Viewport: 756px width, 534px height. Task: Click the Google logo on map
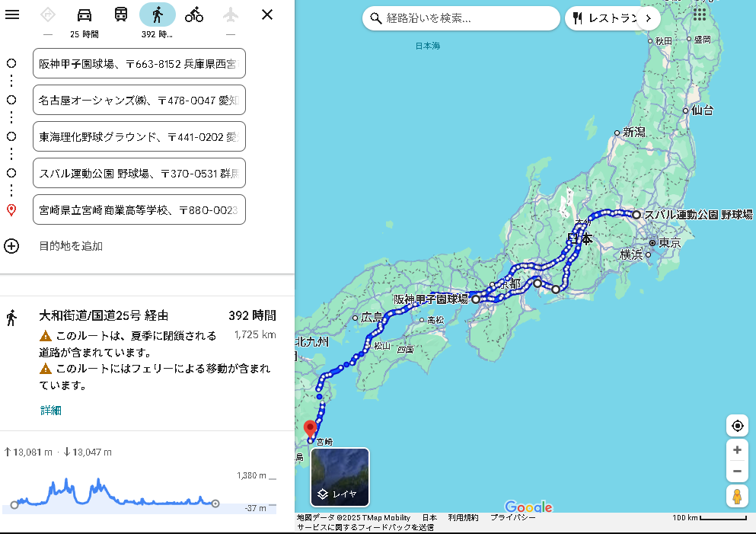[528, 507]
